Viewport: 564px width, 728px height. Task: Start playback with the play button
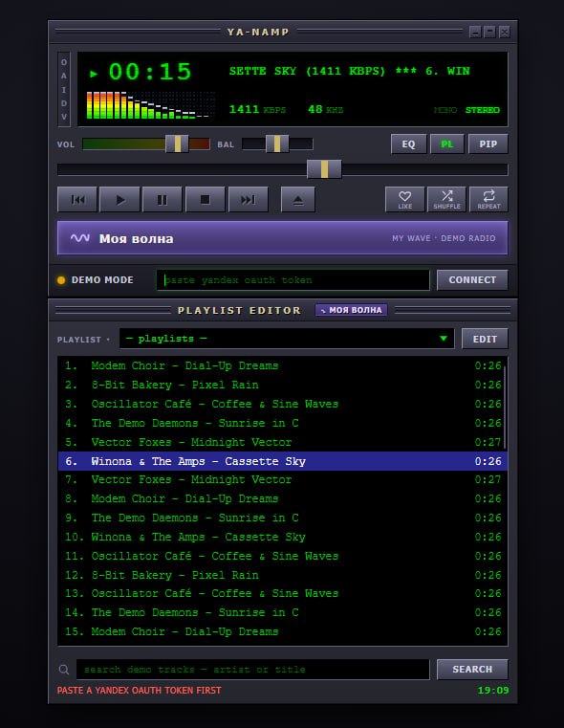tap(119, 199)
